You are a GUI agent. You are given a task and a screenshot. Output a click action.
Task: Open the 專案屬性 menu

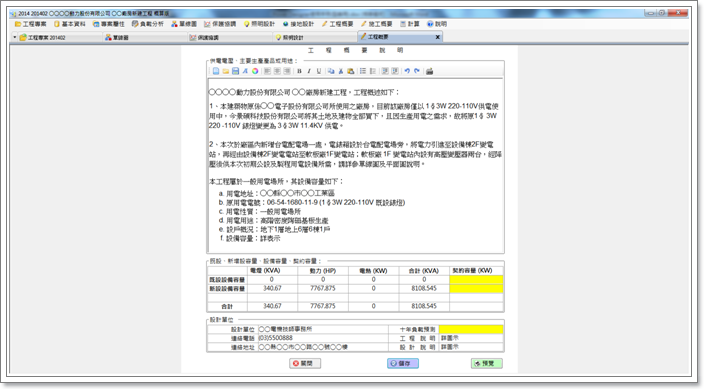pos(109,24)
